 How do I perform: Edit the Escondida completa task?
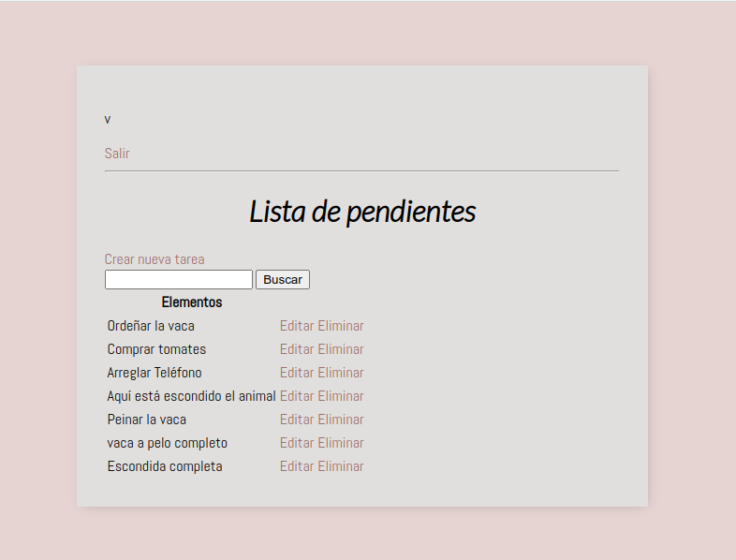[x=296, y=466]
